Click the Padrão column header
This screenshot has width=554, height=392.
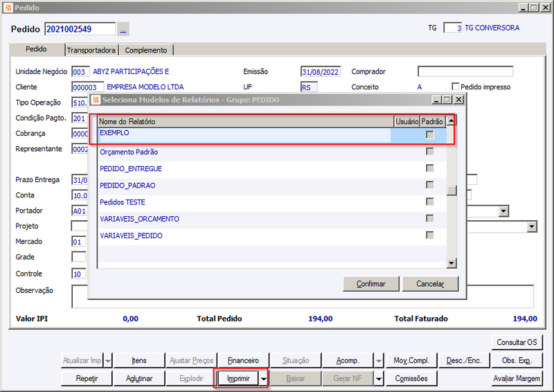point(432,121)
